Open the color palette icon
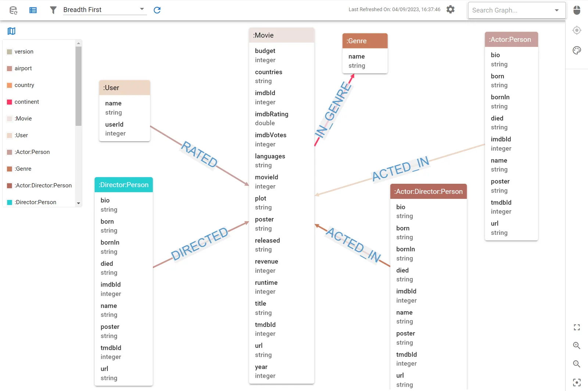The width and height of the screenshot is (588, 391). (577, 50)
